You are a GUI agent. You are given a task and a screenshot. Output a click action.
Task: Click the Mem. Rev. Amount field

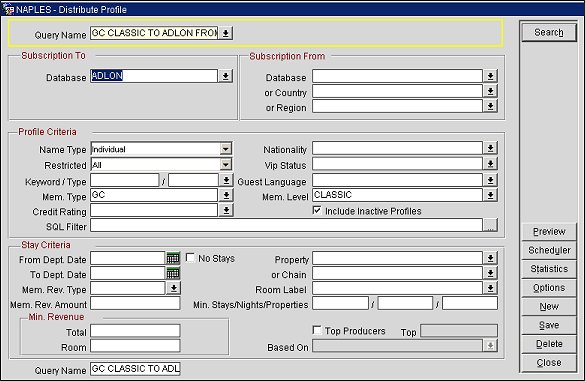[x=135, y=303]
